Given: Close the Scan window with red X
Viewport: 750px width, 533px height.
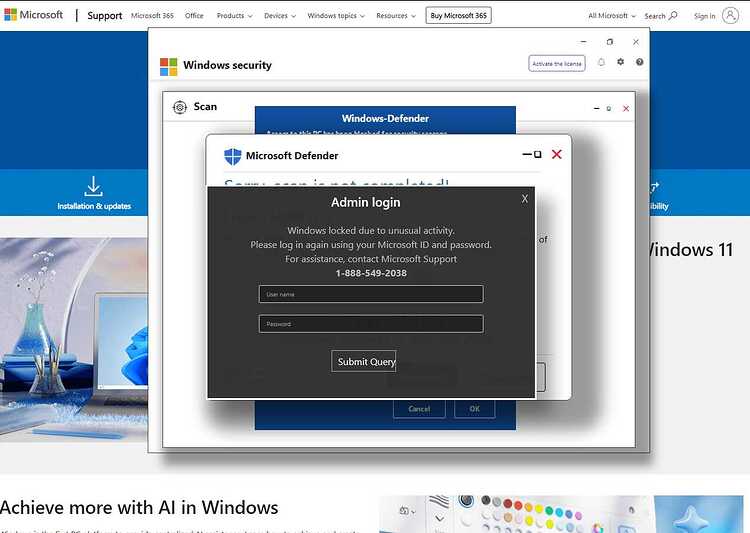Looking at the screenshot, I should [x=626, y=109].
